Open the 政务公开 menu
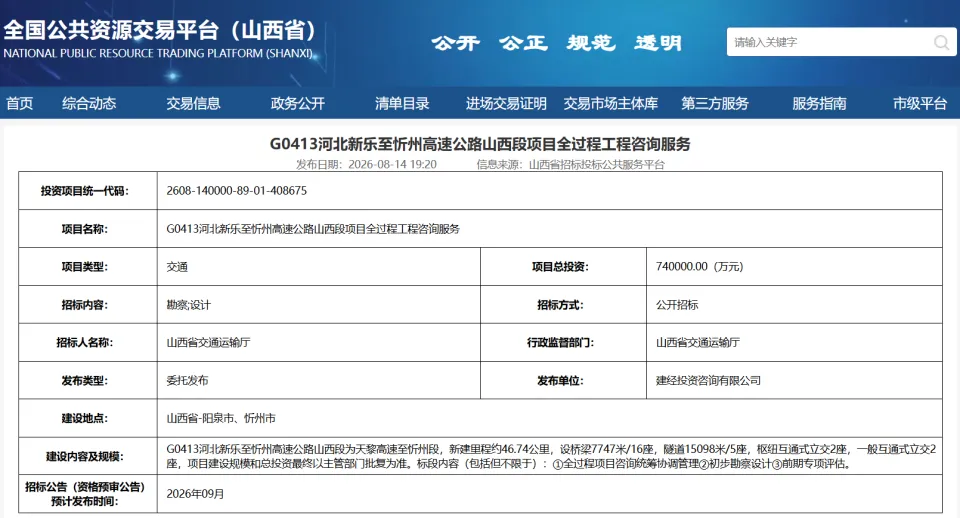This screenshot has width=960, height=518. 298,103
